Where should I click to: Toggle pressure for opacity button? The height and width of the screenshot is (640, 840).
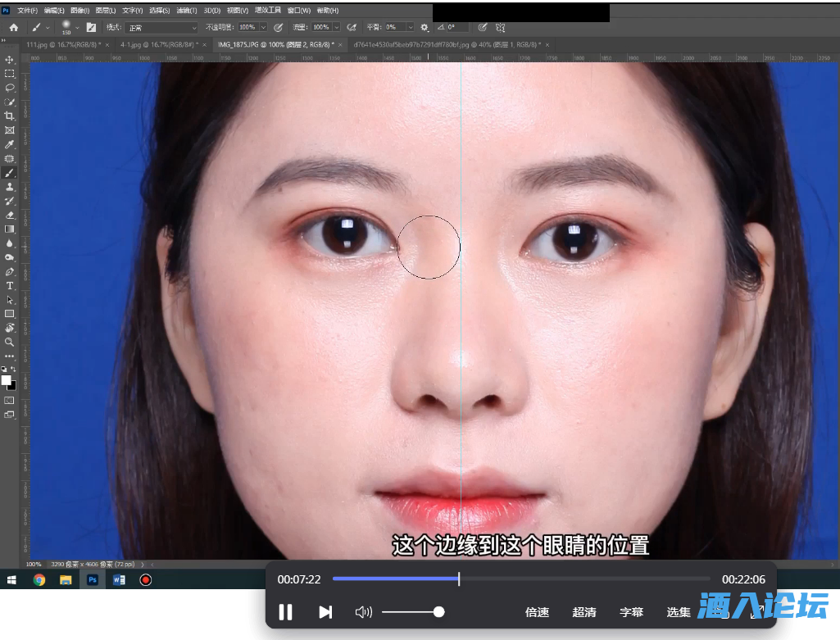pyautogui.click(x=278, y=27)
